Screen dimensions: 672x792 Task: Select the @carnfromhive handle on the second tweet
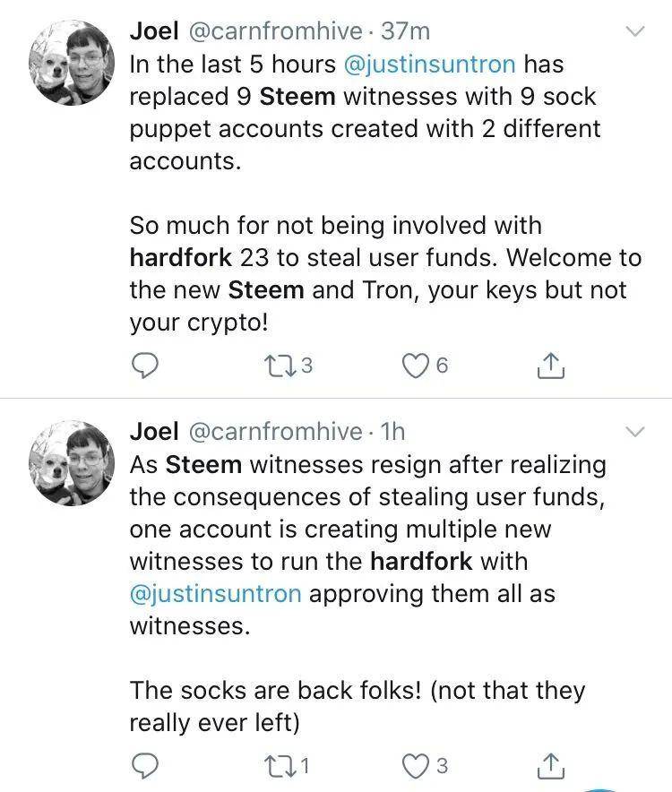(274, 431)
